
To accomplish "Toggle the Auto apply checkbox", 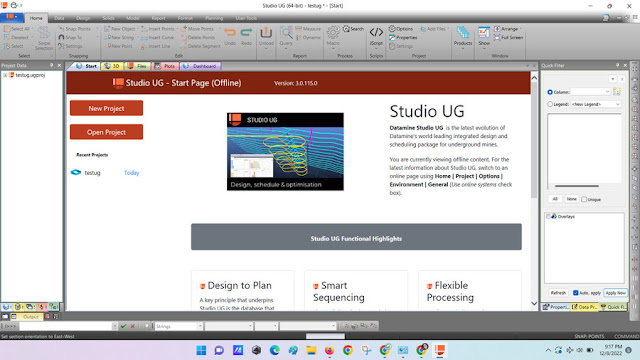I will 576,293.
